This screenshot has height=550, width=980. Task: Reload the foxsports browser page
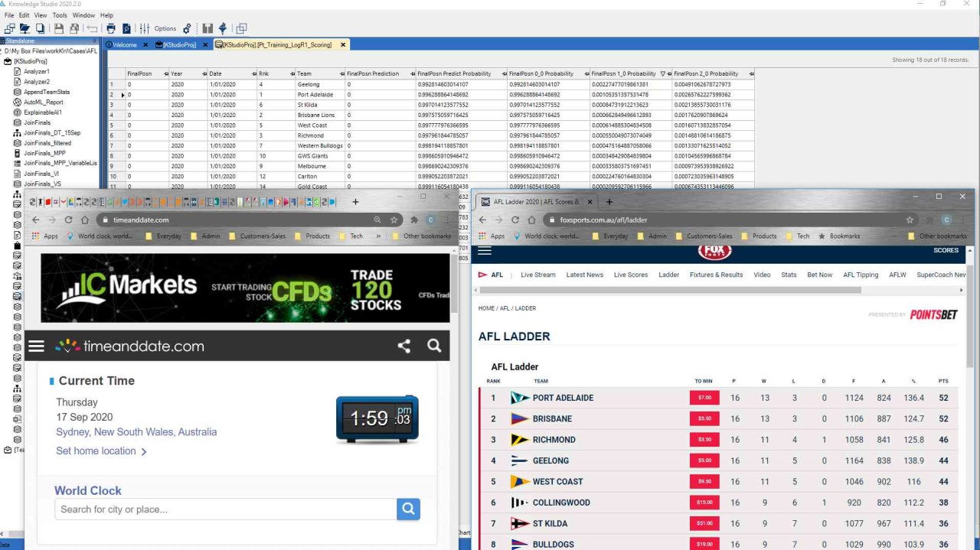(515, 220)
